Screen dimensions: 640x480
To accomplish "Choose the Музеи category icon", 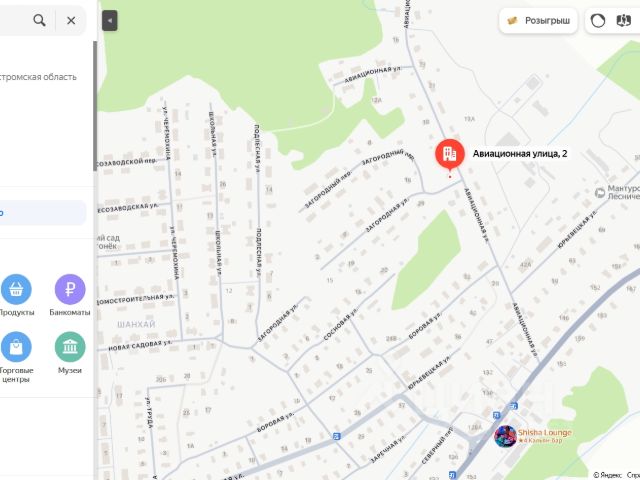I will point(70,347).
